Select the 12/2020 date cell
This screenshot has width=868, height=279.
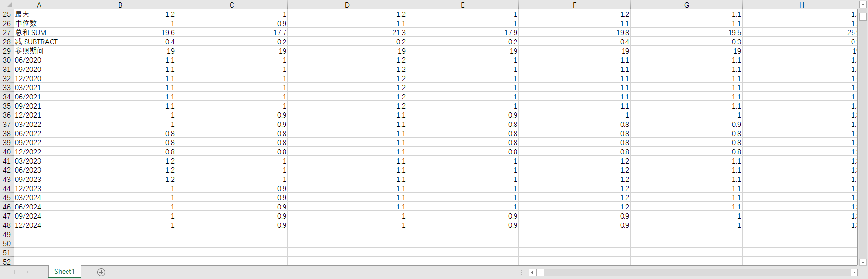tap(39, 79)
